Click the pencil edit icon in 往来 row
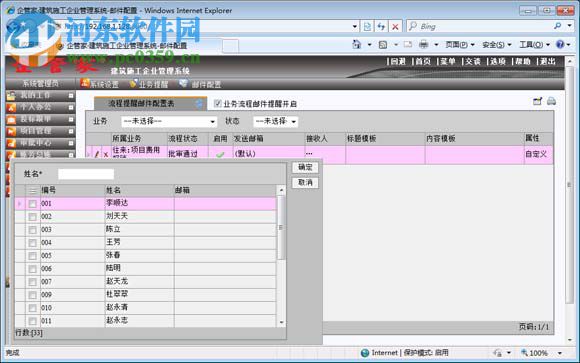Screen dimensions: 580x363 pos(97,154)
